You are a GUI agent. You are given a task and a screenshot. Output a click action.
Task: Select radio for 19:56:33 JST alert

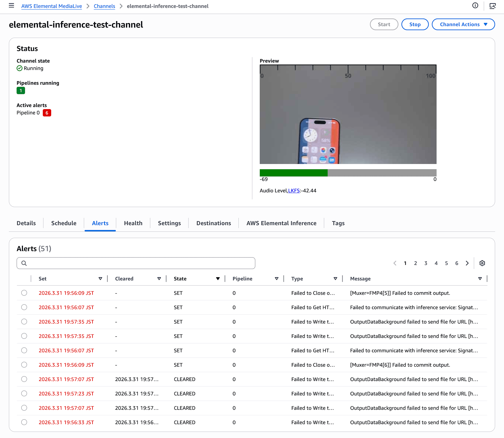[24, 422]
